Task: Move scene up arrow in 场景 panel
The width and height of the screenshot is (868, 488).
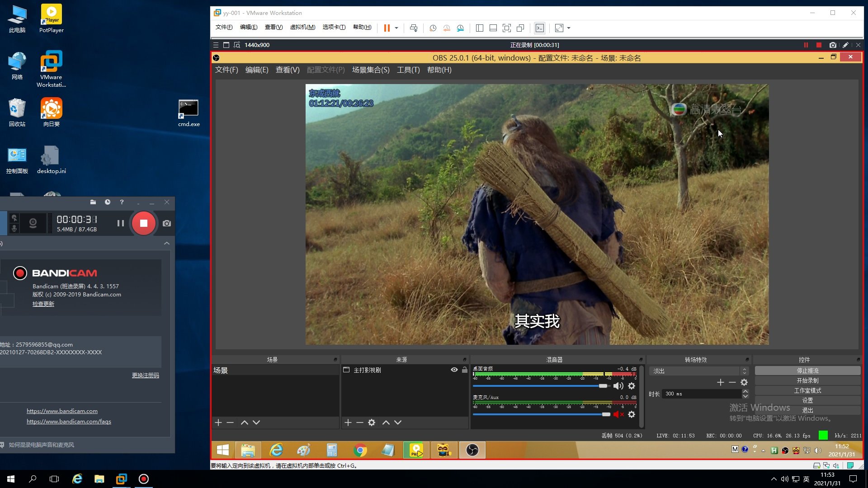Action: 245,422
